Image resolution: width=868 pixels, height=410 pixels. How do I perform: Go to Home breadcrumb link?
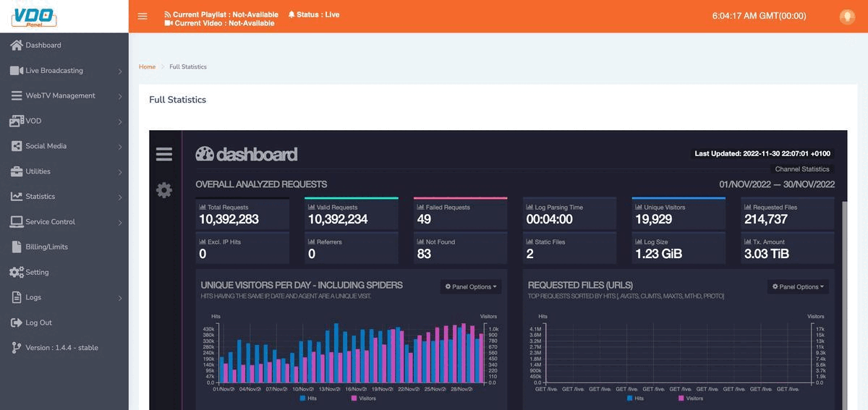[147, 67]
